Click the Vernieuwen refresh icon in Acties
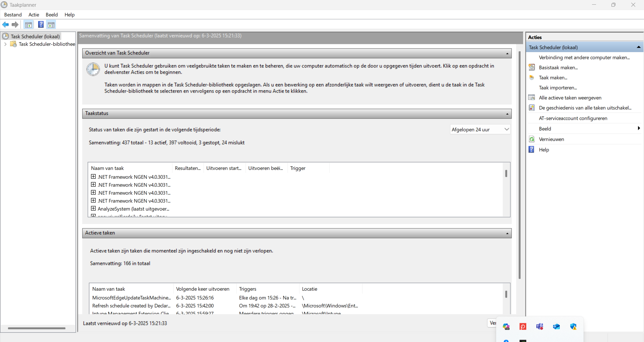 [x=532, y=139]
